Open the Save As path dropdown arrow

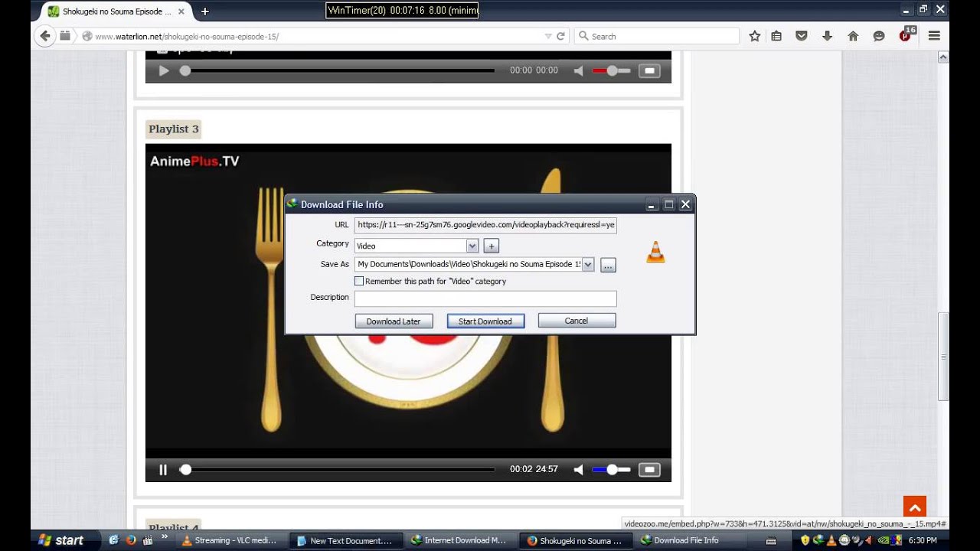click(x=588, y=264)
